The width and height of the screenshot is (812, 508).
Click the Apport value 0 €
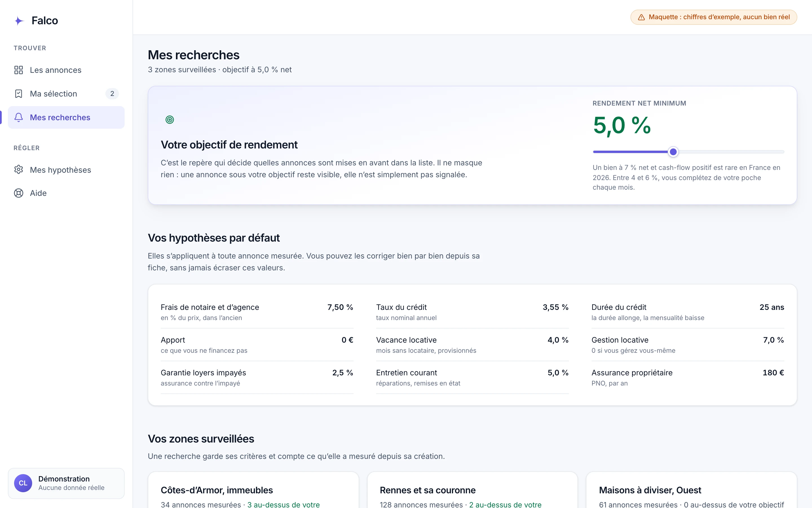(347, 340)
